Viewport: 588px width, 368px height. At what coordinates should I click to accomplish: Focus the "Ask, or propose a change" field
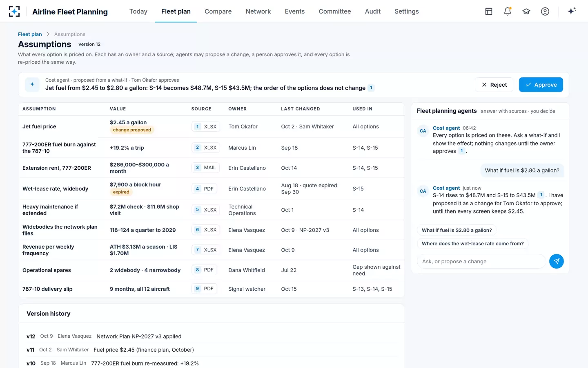pyautogui.click(x=481, y=261)
